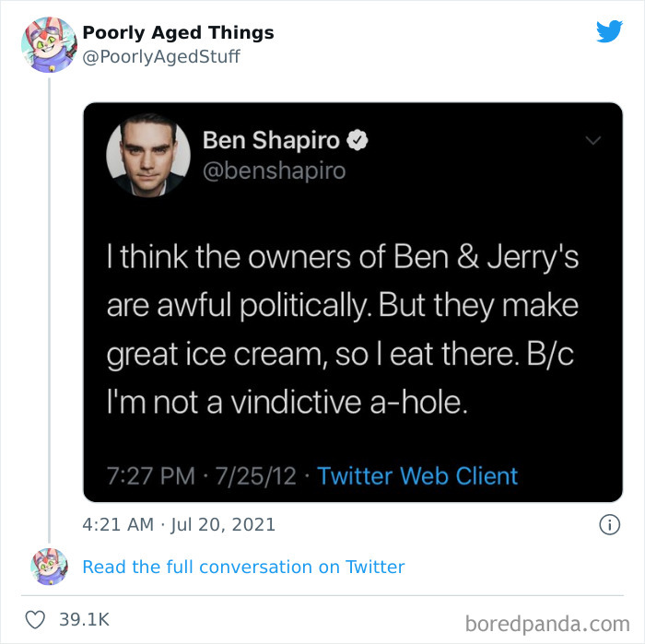This screenshot has width=645, height=644.
Task: Open the Poorly Aged Things display name
Action: (x=178, y=32)
